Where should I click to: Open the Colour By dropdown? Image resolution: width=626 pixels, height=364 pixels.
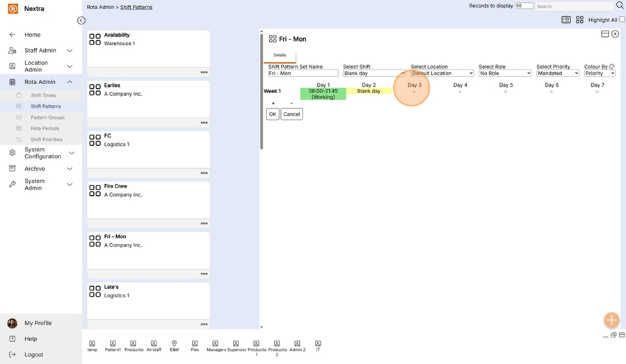click(600, 74)
